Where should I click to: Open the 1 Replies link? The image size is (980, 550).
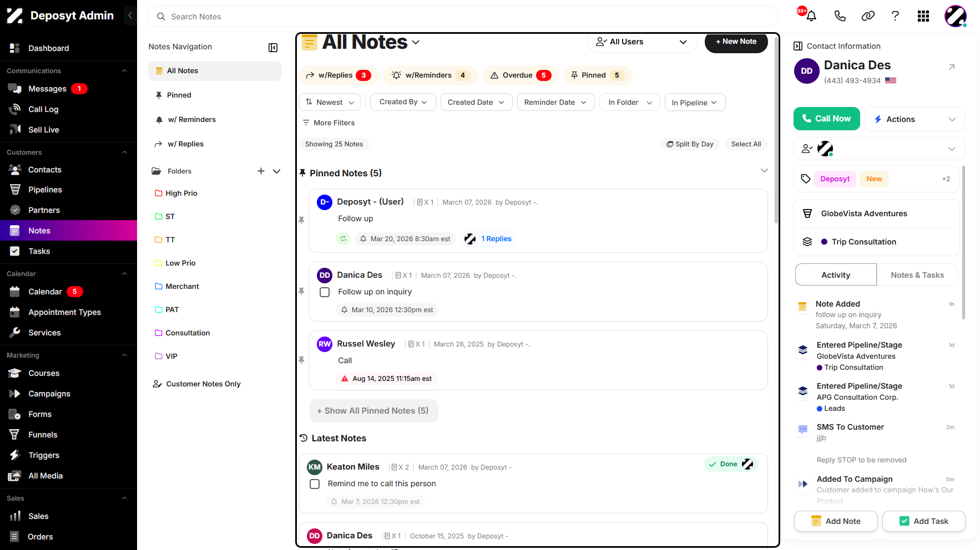[x=496, y=239]
